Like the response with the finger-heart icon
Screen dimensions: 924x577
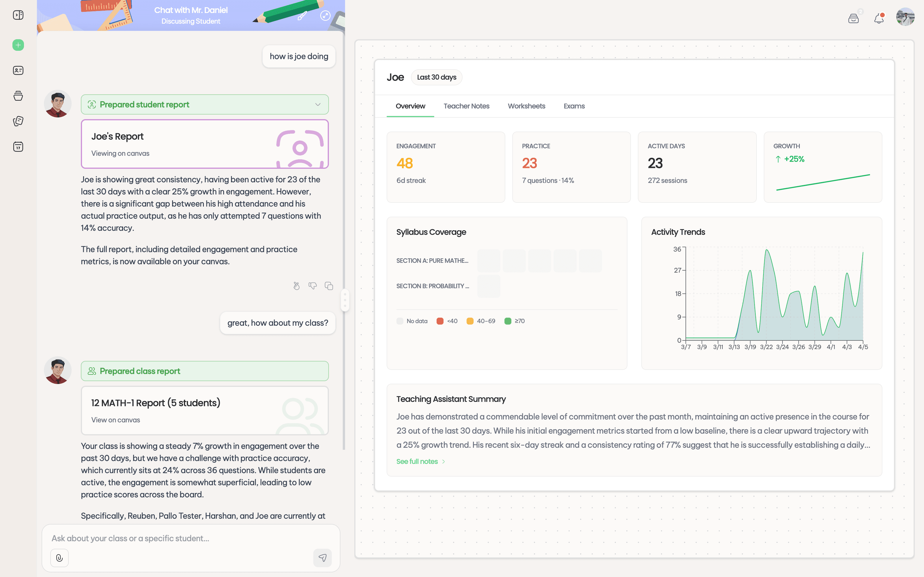[x=297, y=285]
